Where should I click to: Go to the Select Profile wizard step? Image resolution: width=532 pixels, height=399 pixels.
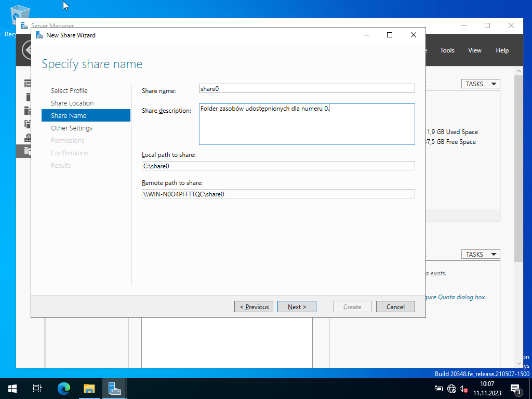(x=69, y=90)
